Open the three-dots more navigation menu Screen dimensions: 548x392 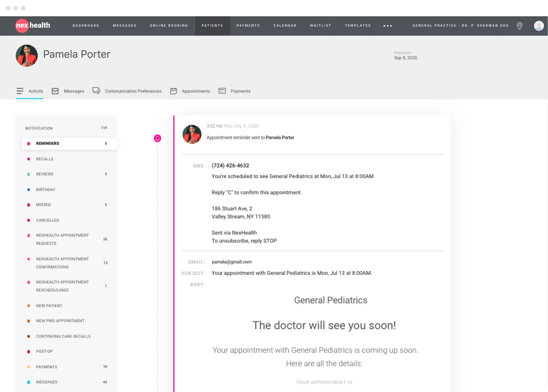click(x=387, y=26)
